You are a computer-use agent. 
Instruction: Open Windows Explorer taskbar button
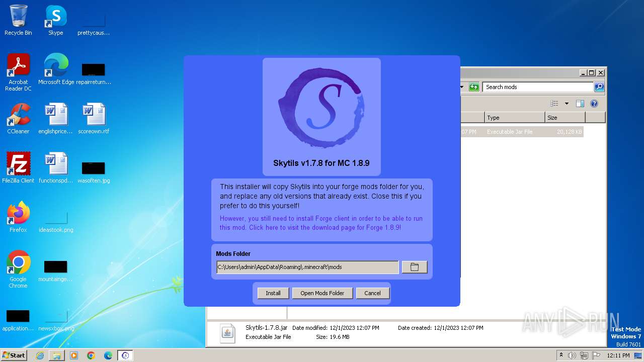[x=57, y=355]
